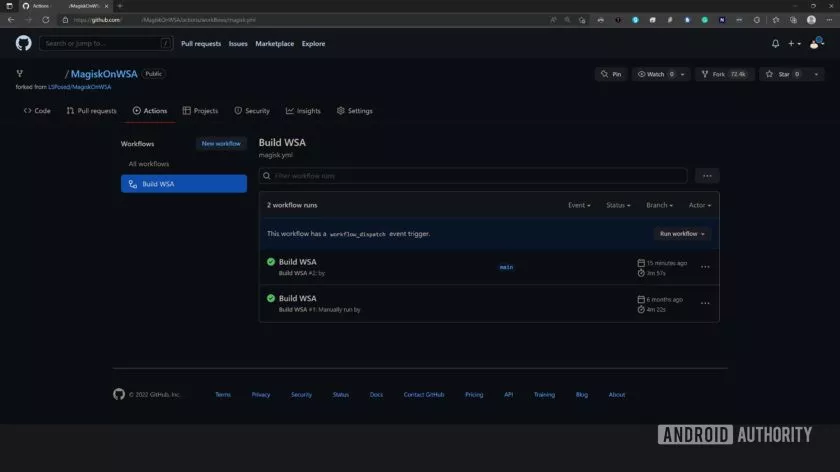The height and width of the screenshot is (472, 840).
Task: Switch to the Pull requests repo tab
Action: click(x=91, y=111)
